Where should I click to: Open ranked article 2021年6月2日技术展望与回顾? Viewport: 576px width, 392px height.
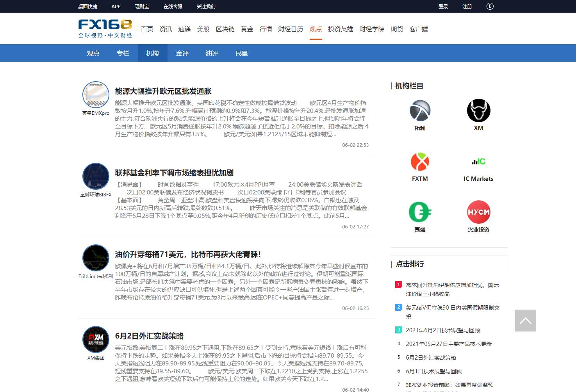tap(442, 330)
